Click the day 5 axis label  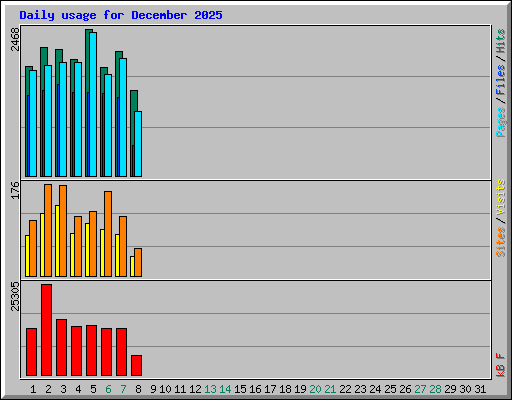pyautogui.click(x=93, y=389)
